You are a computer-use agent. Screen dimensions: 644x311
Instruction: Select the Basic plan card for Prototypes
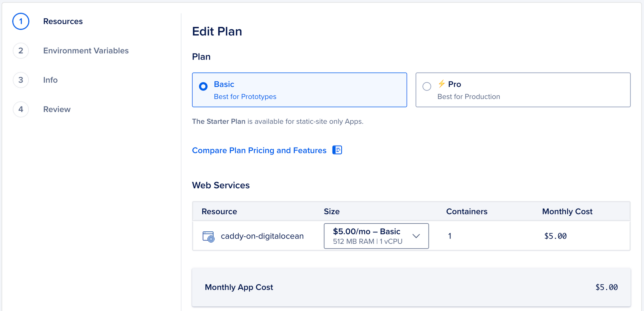point(299,90)
